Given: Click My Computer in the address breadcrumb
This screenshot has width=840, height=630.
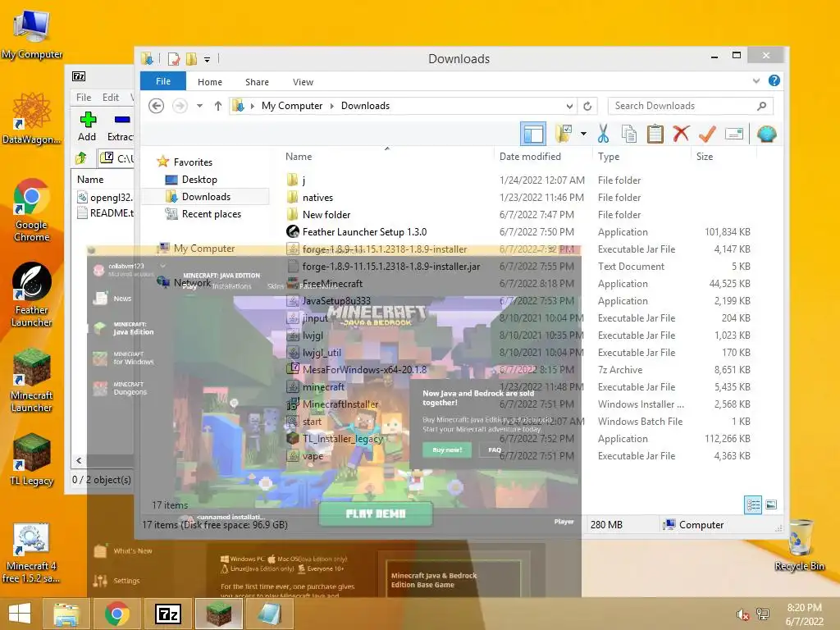Looking at the screenshot, I should [x=292, y=106].
